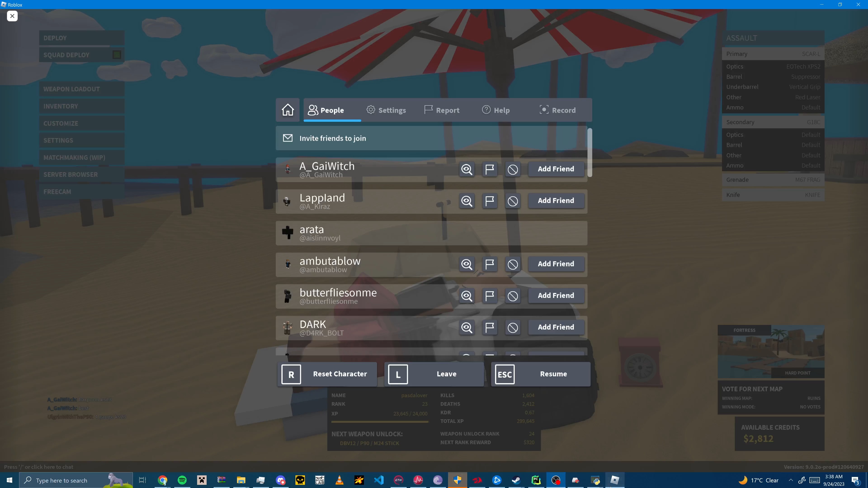Spectate player A_GaiWitch

point(467,169)
